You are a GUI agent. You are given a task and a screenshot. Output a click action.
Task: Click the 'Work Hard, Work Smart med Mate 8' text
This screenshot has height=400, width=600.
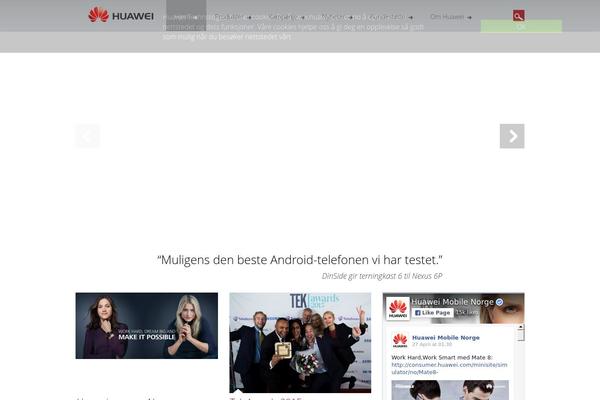point(442,358)
